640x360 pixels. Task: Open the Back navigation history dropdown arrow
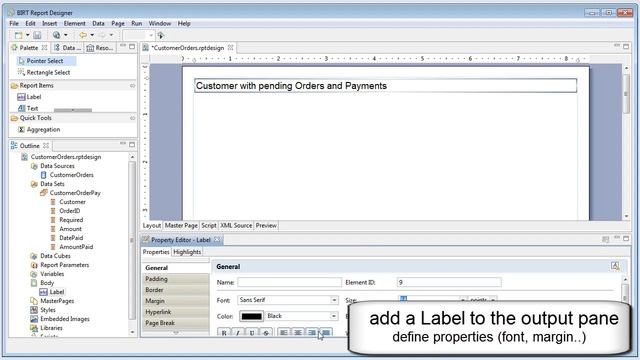click(92, 35)
